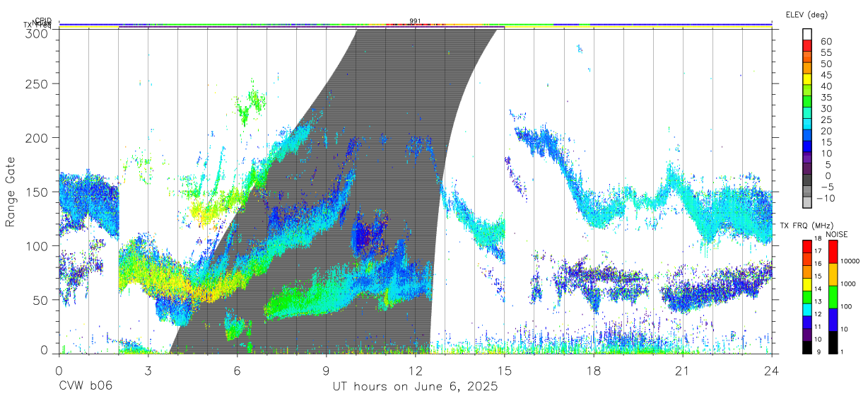Click the NOISE scale label 10000
Image resolution: width=868 pixels, height=401 pixels.
851,262
